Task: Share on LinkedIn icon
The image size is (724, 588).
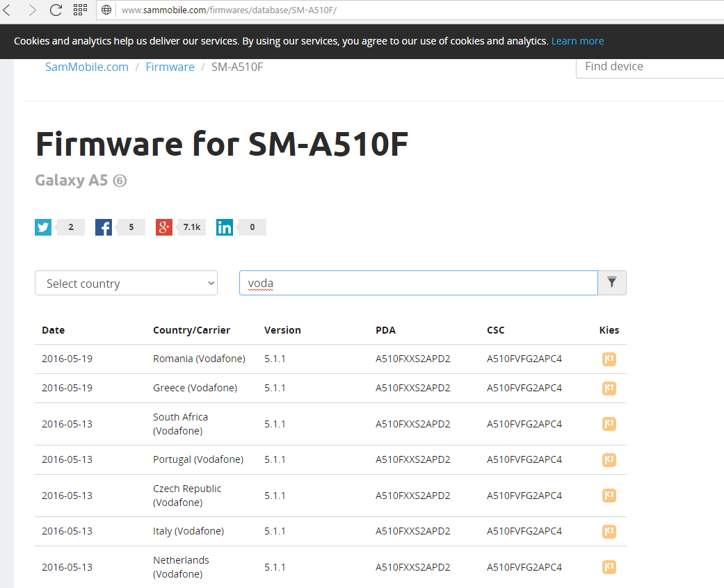Action: [225, 227]
